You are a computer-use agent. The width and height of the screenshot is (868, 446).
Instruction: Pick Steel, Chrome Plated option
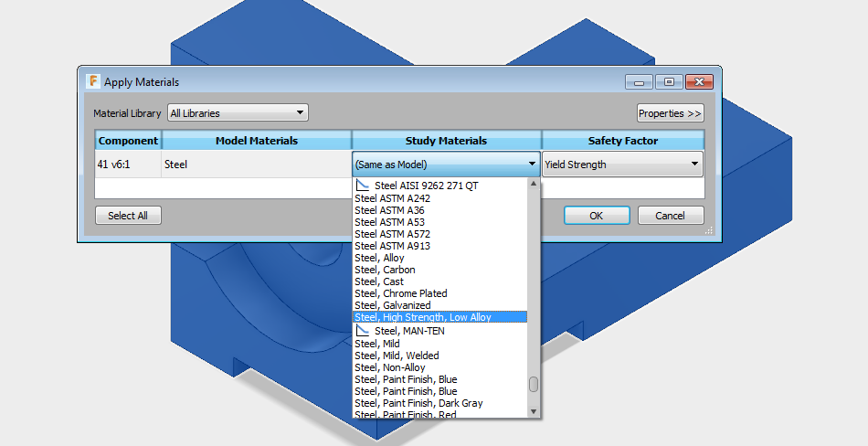coord(400,293)
